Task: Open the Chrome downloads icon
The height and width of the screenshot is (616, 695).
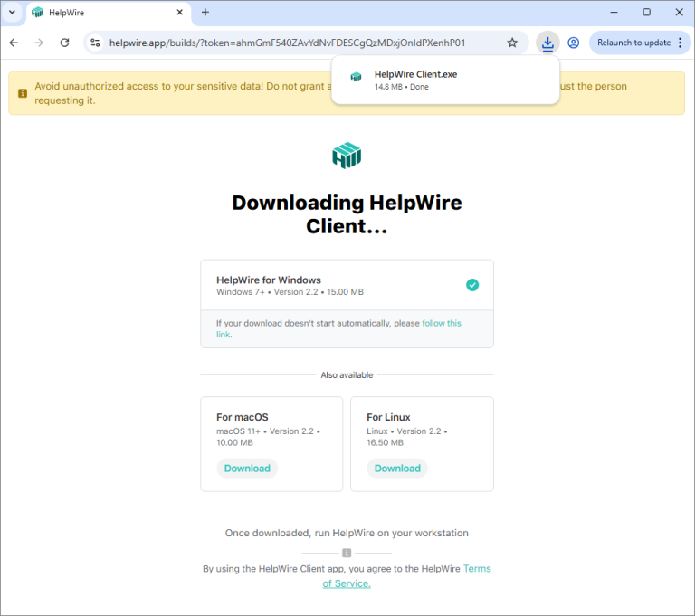Action: [547, 43]
